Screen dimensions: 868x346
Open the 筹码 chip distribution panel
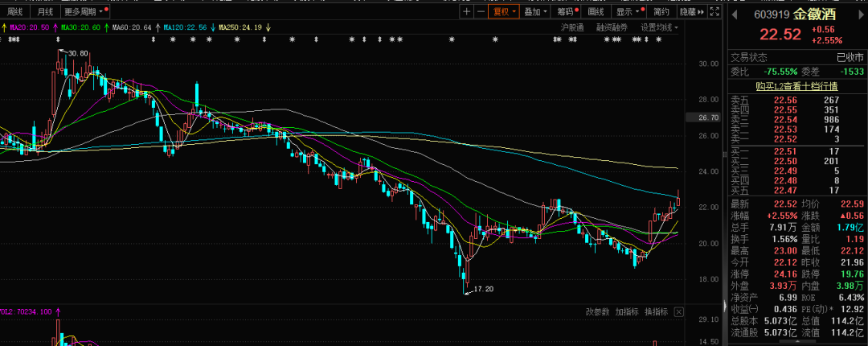565,11
